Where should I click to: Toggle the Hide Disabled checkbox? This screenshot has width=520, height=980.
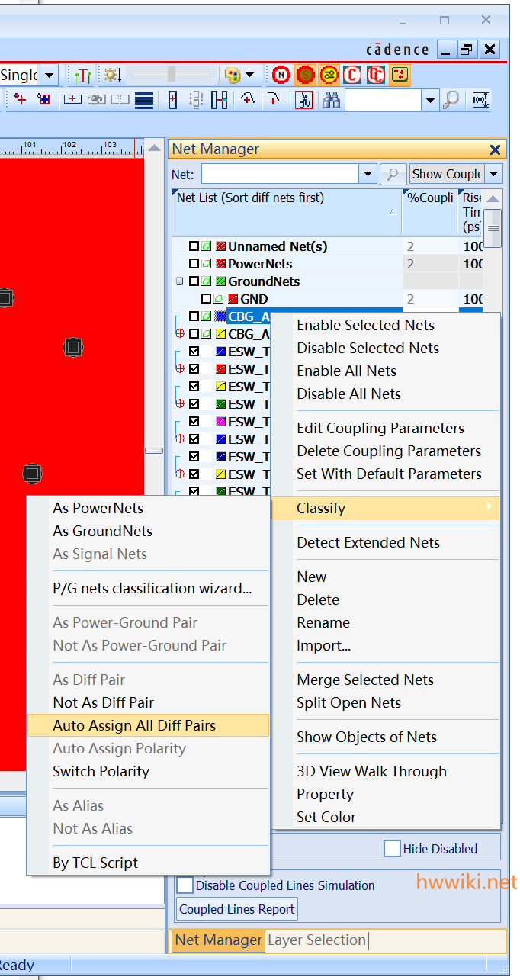click(x=392, y=849)
